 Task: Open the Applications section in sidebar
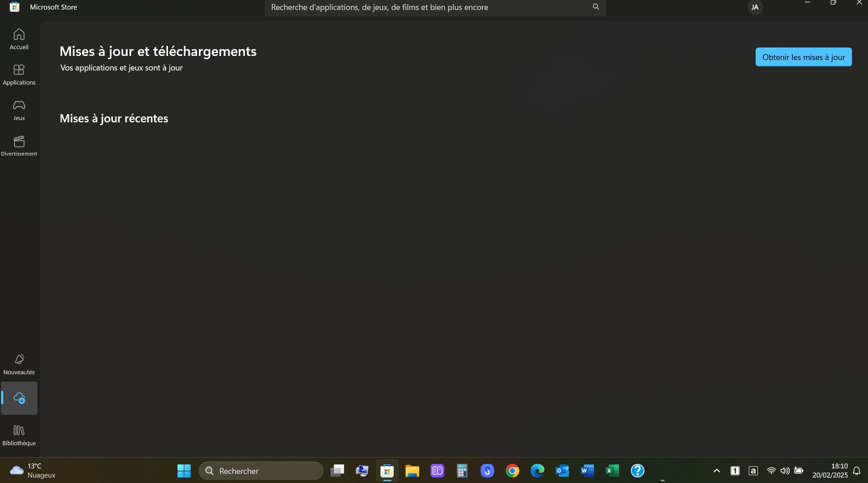(x=19, y=75)
